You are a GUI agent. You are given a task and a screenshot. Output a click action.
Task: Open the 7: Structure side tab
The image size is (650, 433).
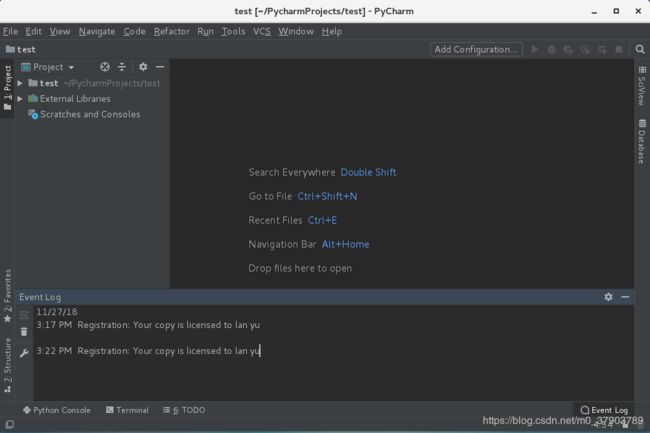point(7,365)
